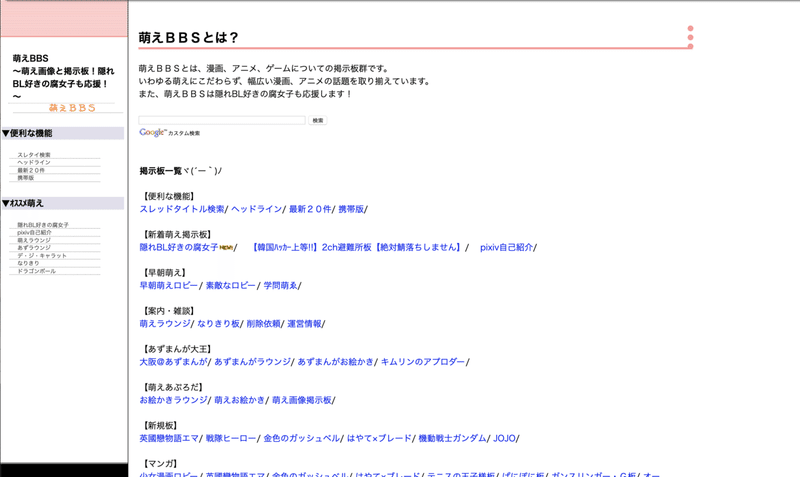Open the 削除依頼 link
Viewport: 800px width, 477px height.
coord(263,324)
